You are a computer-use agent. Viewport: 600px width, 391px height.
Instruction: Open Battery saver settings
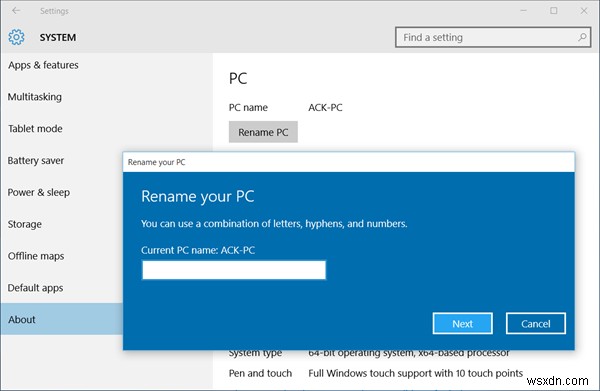click(x=36, y=160)
